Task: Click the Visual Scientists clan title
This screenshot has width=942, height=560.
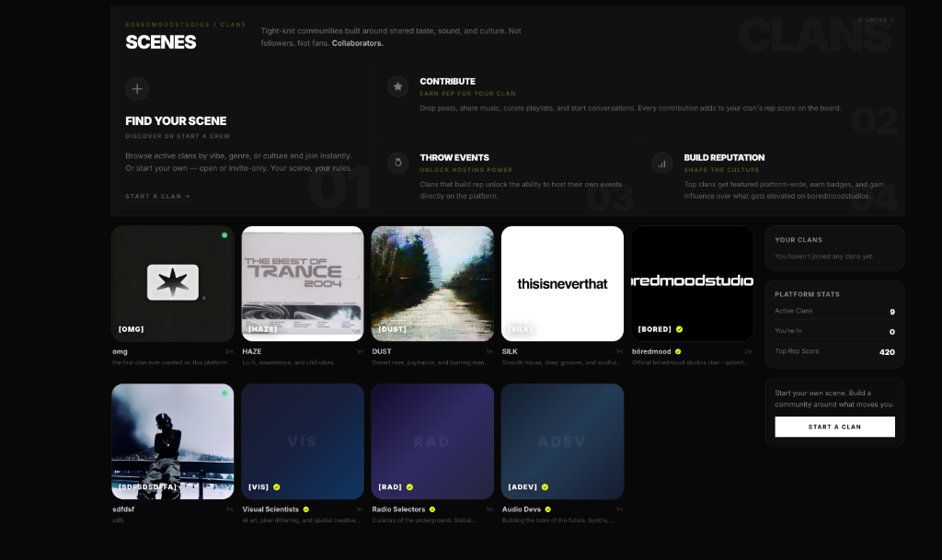Action: click(270, 509)
